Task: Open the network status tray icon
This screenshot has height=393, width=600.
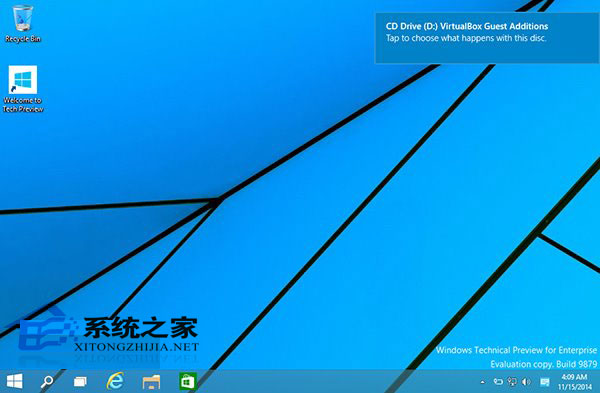Action: [512, 382]
